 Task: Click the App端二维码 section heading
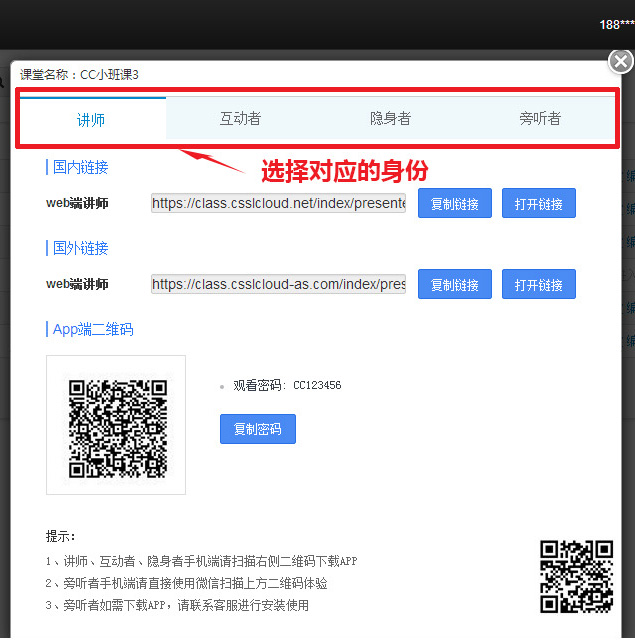coord(92,329)
